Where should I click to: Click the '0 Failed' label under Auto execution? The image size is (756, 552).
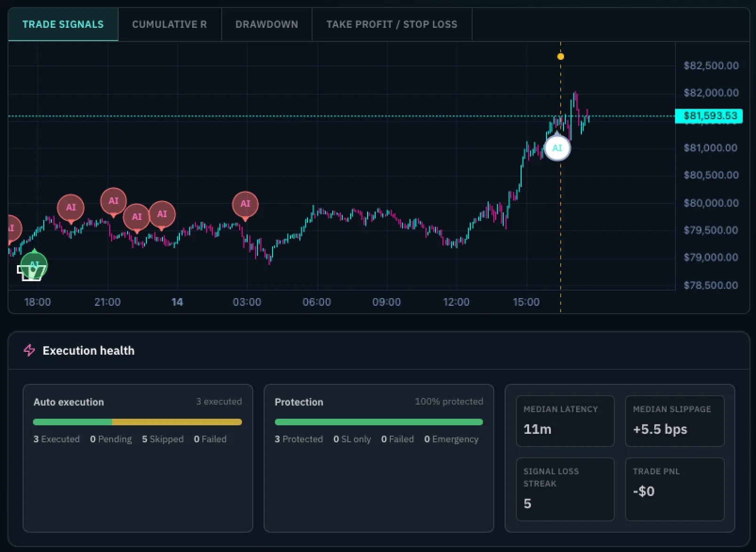point(210,439)
